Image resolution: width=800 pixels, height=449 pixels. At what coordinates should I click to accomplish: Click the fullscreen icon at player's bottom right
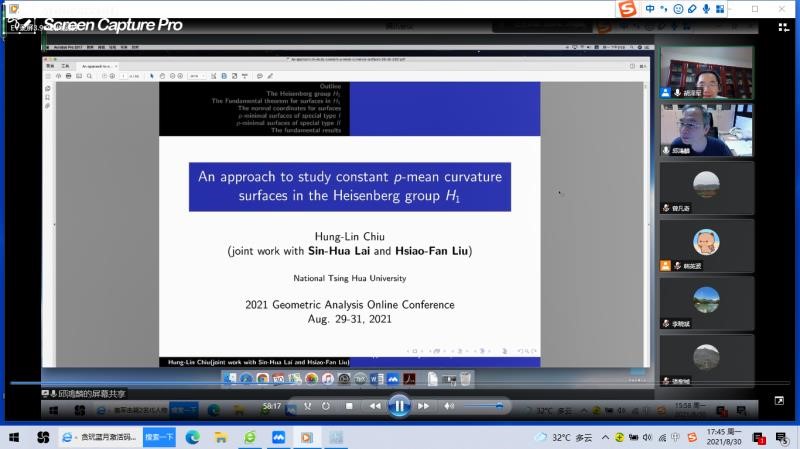(x=779, y=401)
